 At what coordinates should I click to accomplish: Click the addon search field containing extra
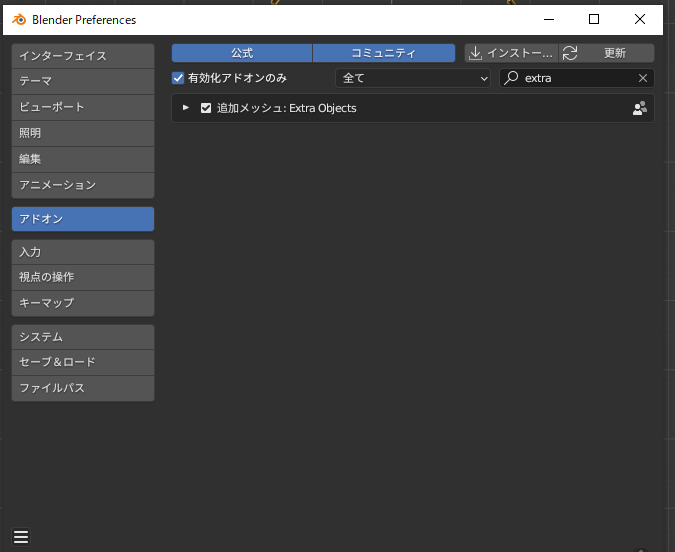tap(577, 78)
